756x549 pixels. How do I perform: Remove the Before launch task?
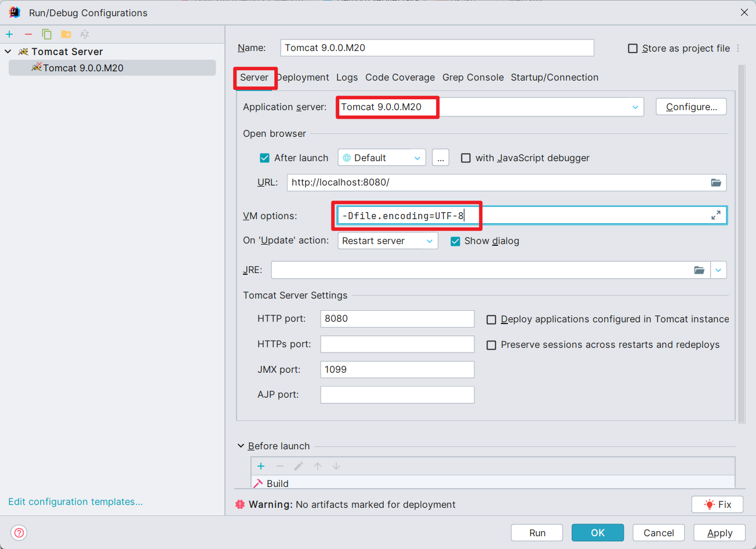pos(280,466)
